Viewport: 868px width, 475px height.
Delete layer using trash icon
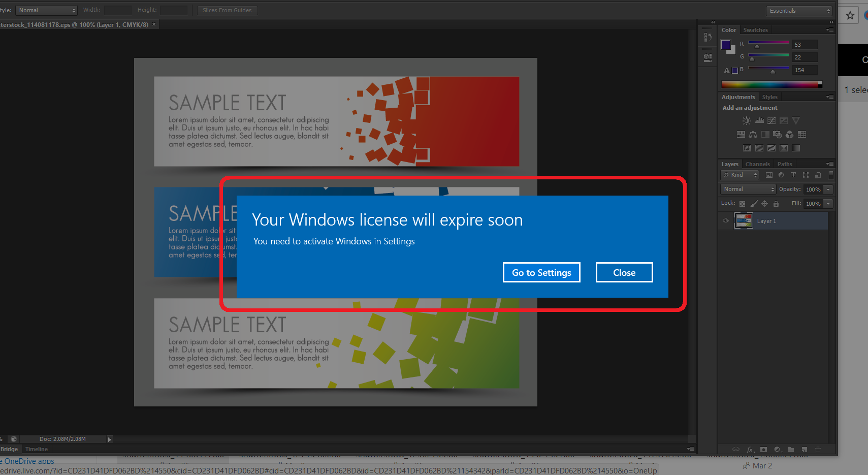[x=818, y=450]
